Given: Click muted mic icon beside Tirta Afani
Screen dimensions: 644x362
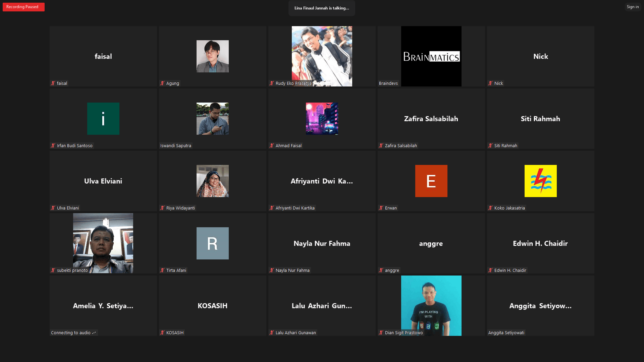Looking at the screenshot, I should point(162,270).
